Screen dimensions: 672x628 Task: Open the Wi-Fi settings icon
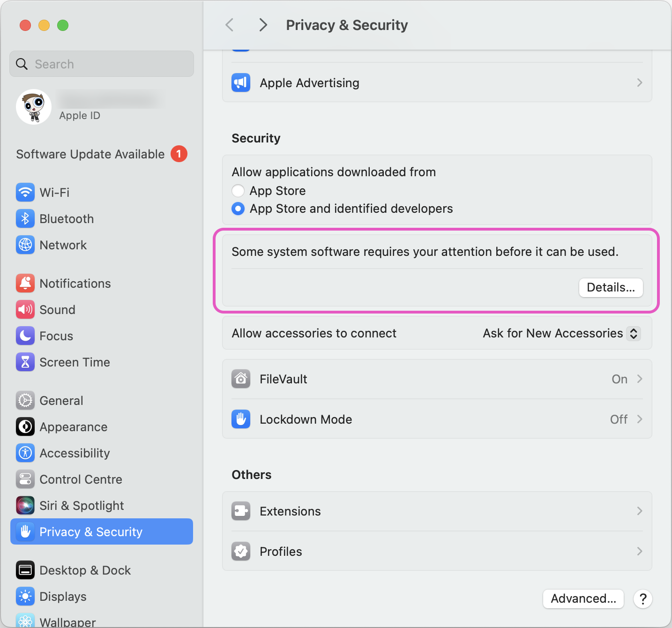25,192
